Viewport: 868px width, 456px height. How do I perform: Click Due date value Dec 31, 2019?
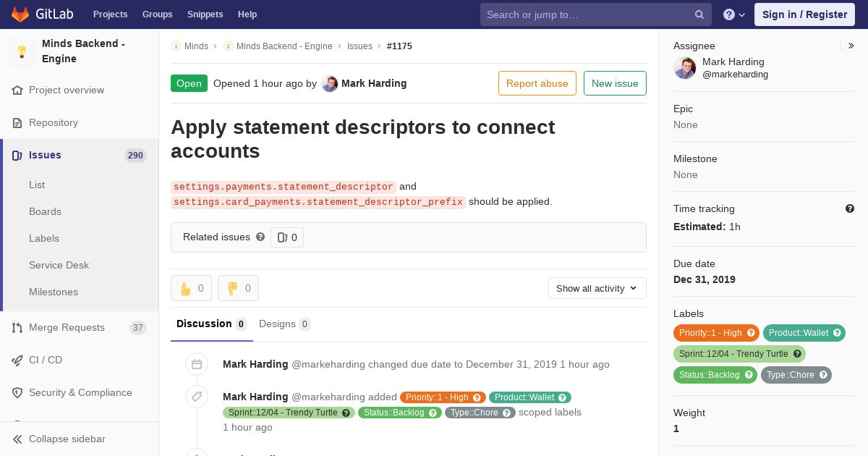click(x=705, y=280)
